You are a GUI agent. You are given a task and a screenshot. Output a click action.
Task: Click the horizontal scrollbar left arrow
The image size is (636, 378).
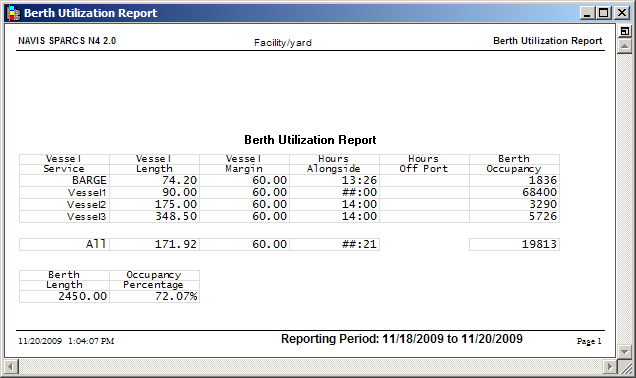pos(11,367)
